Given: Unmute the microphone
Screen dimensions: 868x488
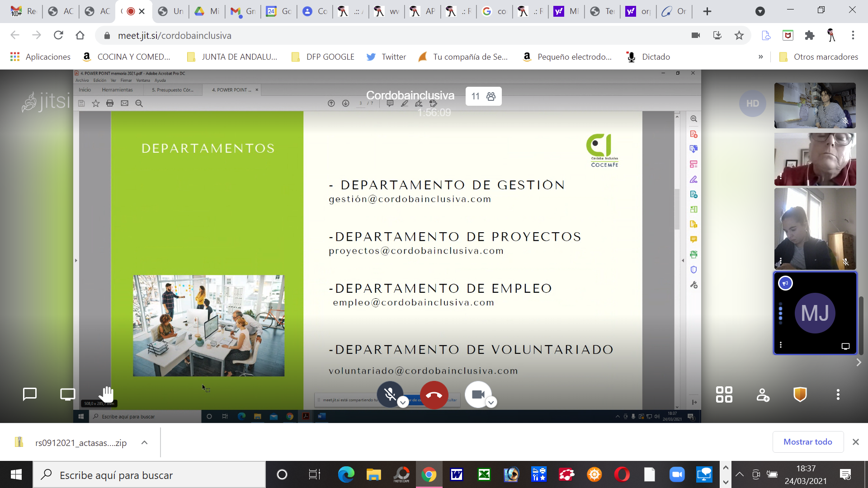Looking at the screenshot, I should point(390,394).
